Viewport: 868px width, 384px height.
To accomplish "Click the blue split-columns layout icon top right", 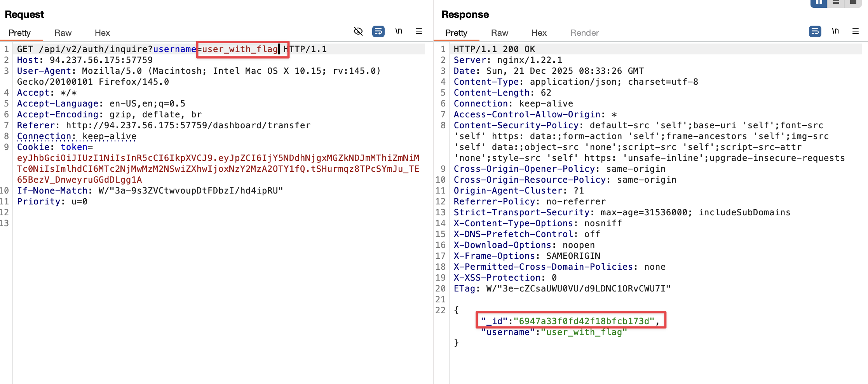I will [x=818, y=3].
